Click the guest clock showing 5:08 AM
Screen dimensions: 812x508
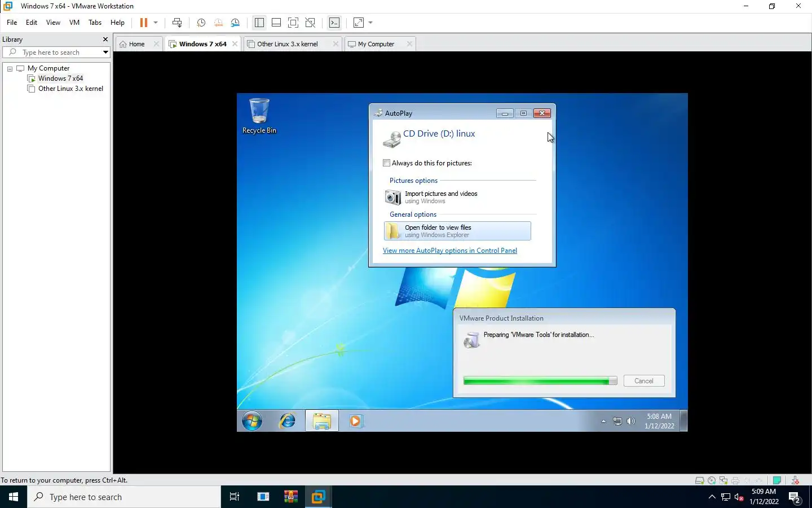[x=659, y=421]
